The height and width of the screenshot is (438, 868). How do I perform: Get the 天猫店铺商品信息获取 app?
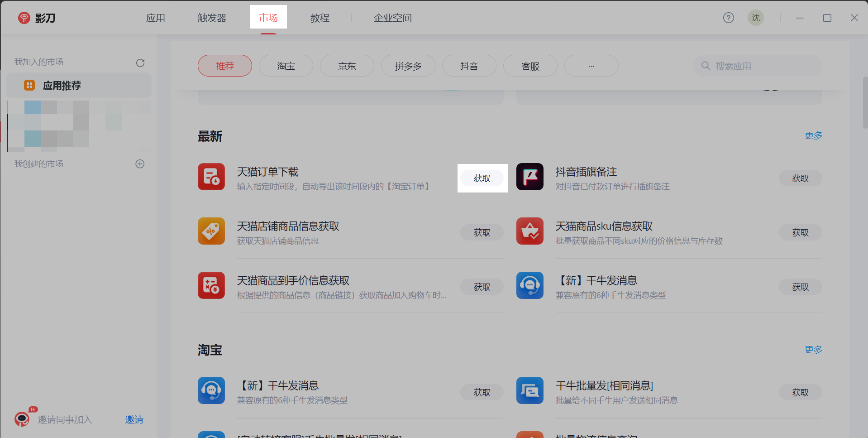pos(482,232)
